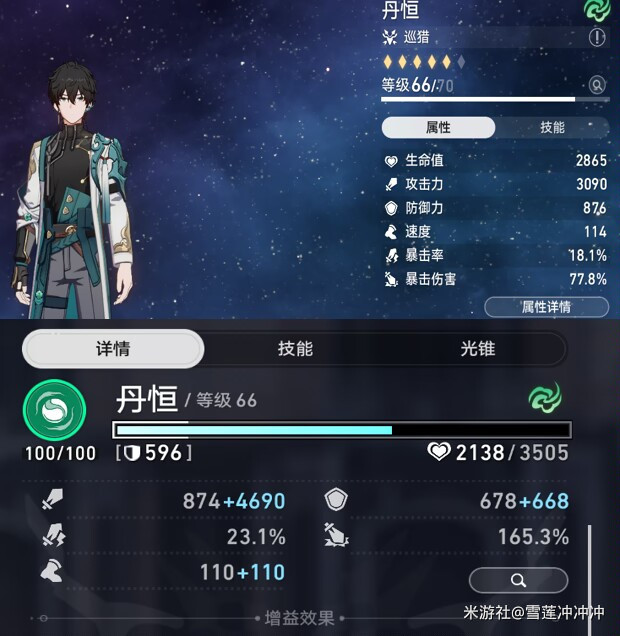Click the shield icon beside 596
Image resolution: width=620 pixels, height=636 pixels.
pyautogui.click(x=131, y=453)
